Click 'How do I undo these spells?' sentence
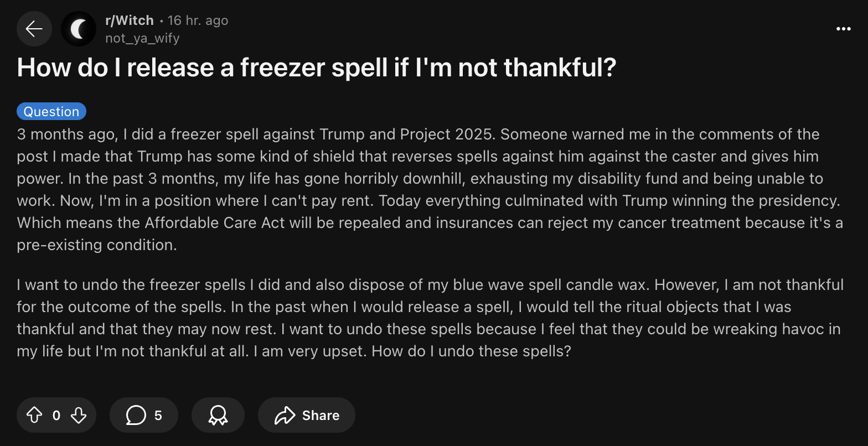The image size is (868, 446). point(471,351)
